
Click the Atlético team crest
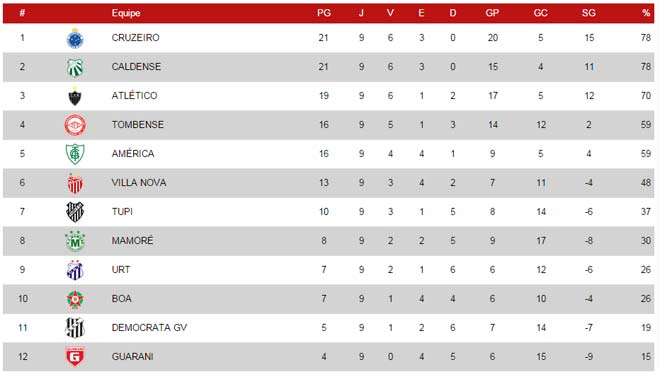[75, 96]
